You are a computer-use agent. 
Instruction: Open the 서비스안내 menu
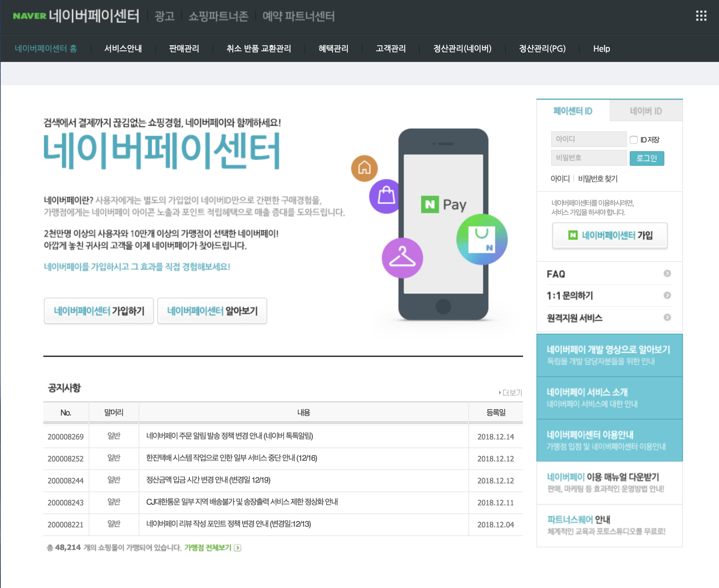coord(123,48)
